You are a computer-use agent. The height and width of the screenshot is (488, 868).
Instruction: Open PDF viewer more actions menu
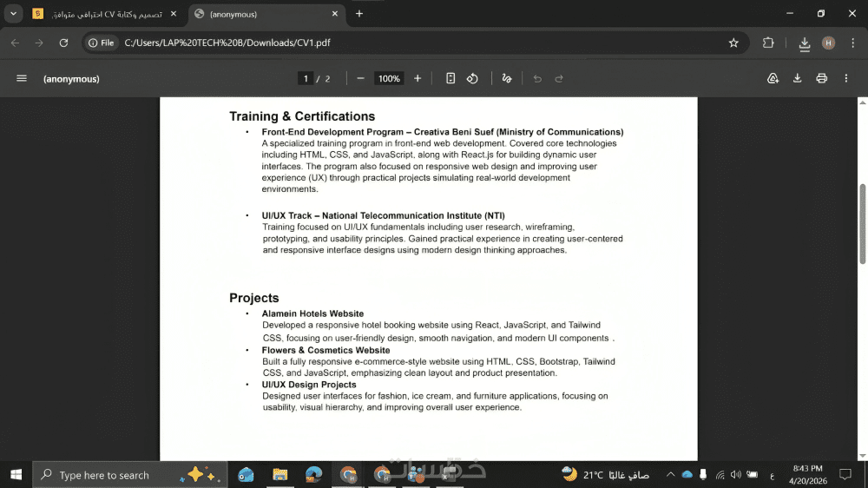click(x=845, y=79)
